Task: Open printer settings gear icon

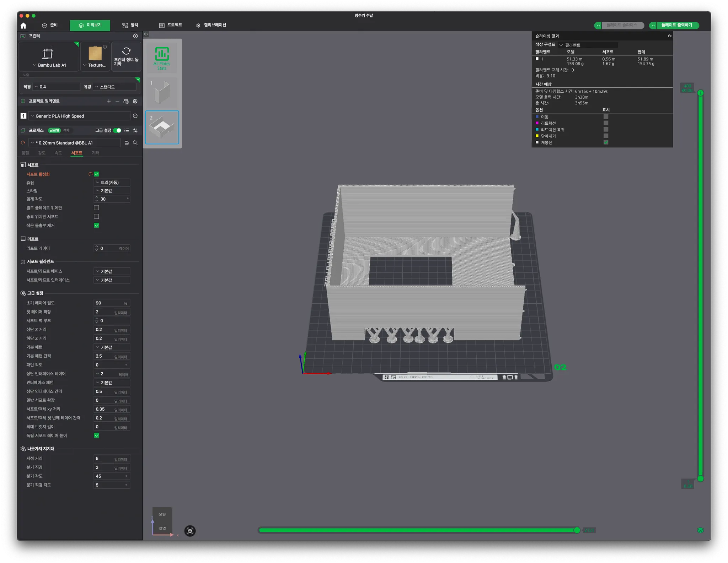Action: (135, 36)
